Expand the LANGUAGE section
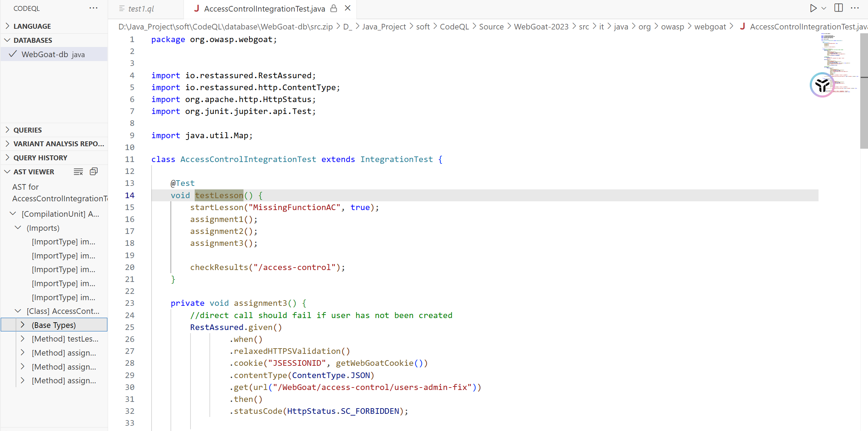868x431 pixels. [32, 26]
